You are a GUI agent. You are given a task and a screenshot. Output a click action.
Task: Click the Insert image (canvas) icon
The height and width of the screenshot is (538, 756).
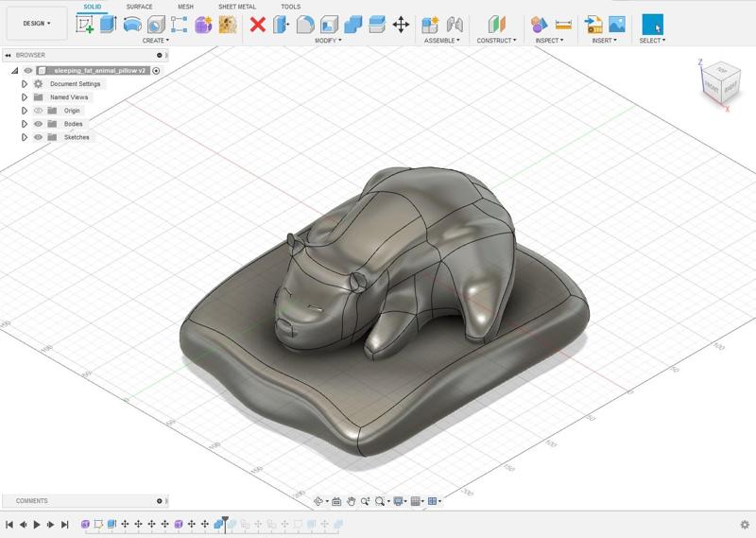tap(617, 25)
